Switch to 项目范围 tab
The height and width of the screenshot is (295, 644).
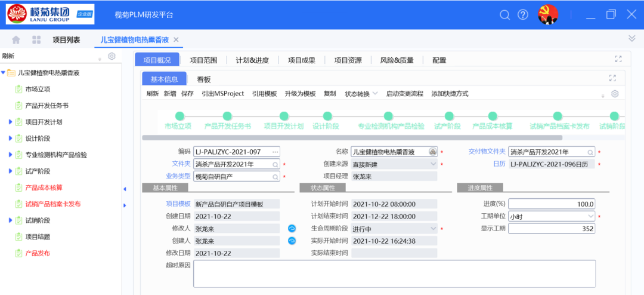(203, 60)
